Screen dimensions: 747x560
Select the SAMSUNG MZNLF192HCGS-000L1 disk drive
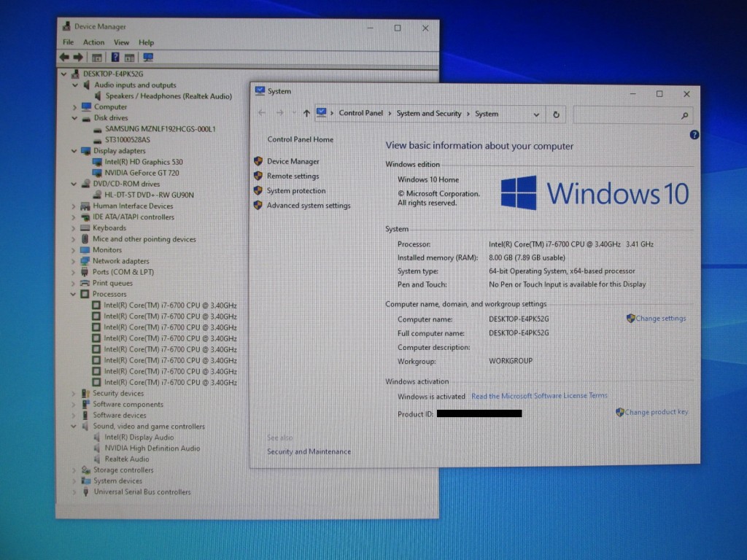[160, 129]
